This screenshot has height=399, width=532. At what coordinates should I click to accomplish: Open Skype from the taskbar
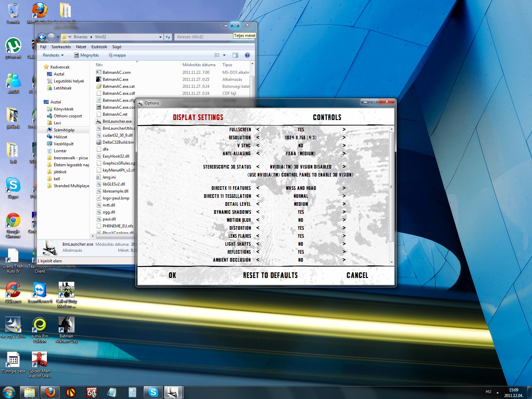click(153, 392)
